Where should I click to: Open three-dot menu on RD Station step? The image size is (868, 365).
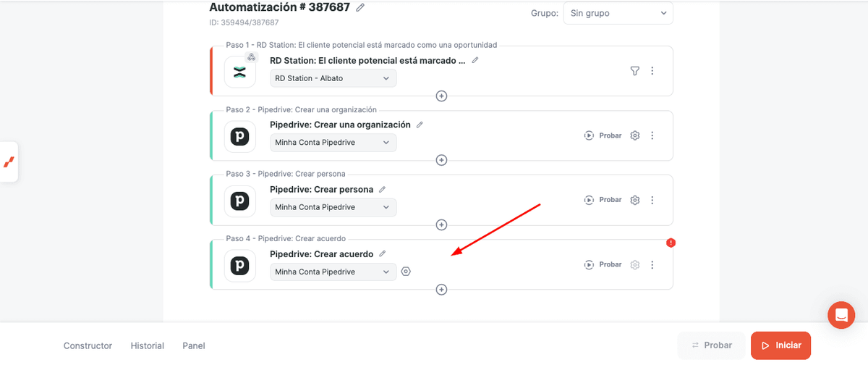point(652,71)
